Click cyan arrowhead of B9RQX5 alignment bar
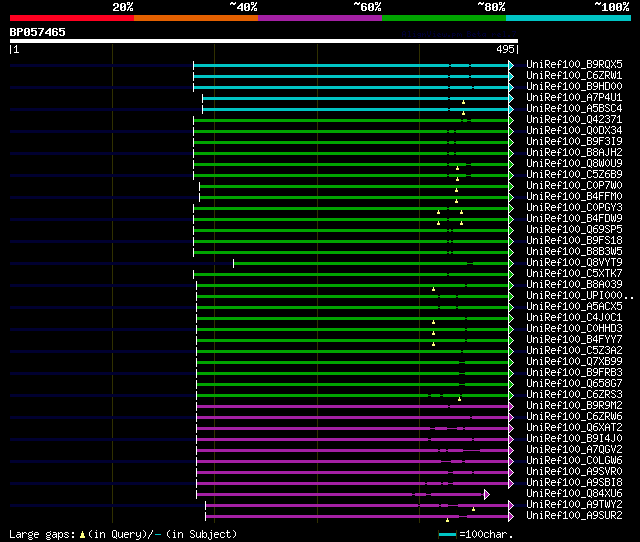Image resolution: width=640 pixels, height=542 pixels. coord(511,65)
